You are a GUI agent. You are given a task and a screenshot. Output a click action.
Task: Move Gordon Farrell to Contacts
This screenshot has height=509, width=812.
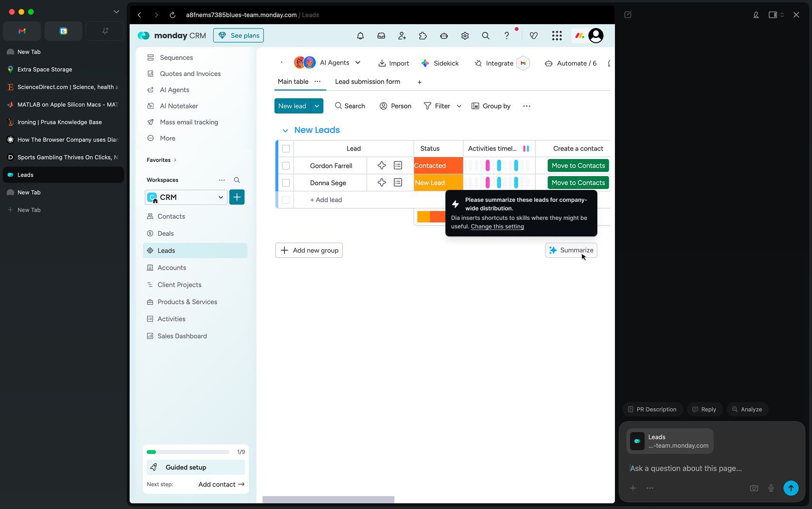click(x=578, y=166)
